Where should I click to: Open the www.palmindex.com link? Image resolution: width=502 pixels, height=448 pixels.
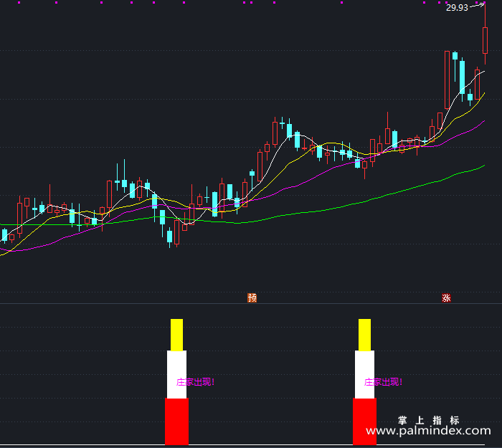tap(428, 431)
